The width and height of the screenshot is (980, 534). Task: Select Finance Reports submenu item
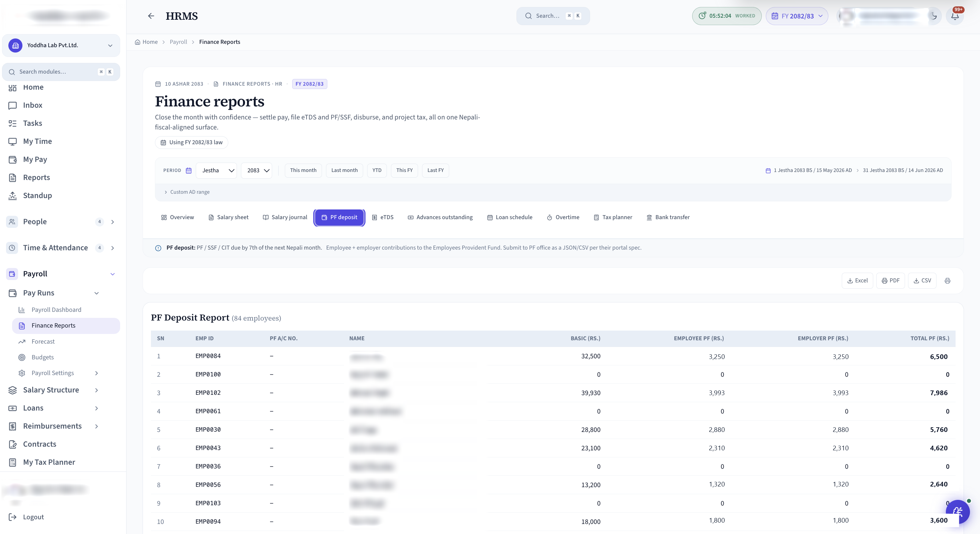pos(66,326)
